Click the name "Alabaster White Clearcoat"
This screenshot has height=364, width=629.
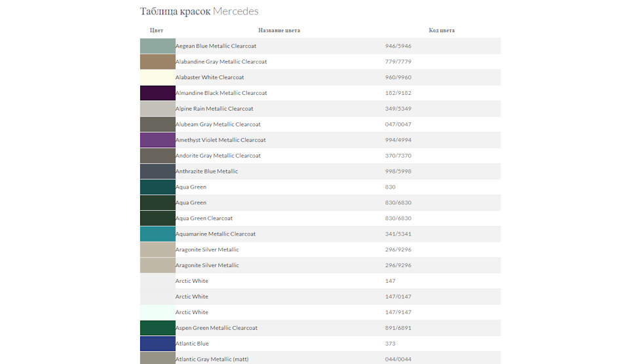tap(210, 77)
